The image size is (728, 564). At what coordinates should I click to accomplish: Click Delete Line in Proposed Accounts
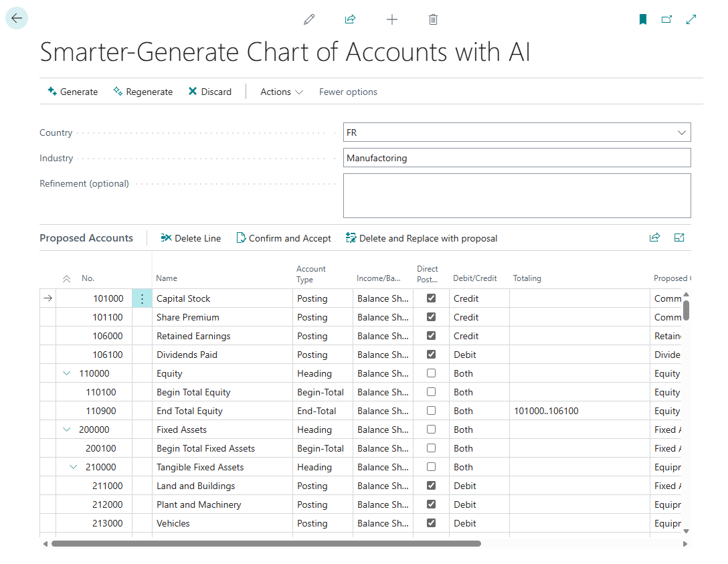(191, 238)
